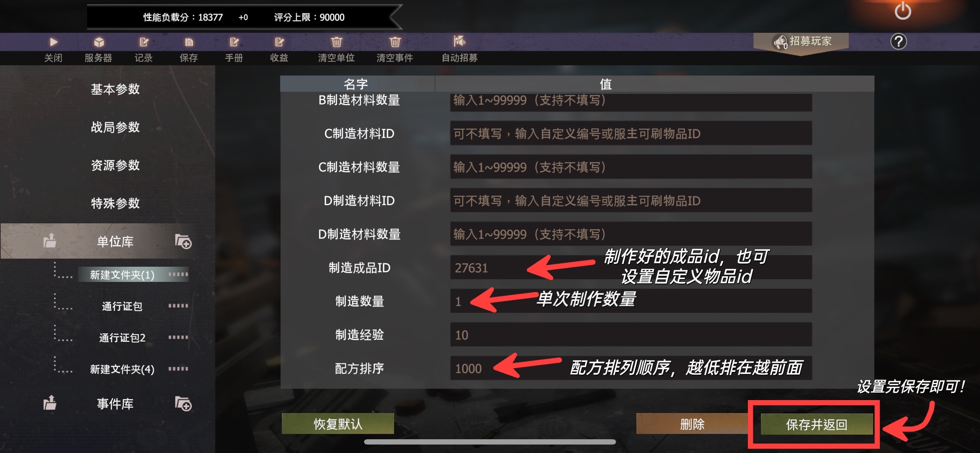The image size is (980, 453).
Task: Select the 战局参数 menu item
Action: point(115,127)
